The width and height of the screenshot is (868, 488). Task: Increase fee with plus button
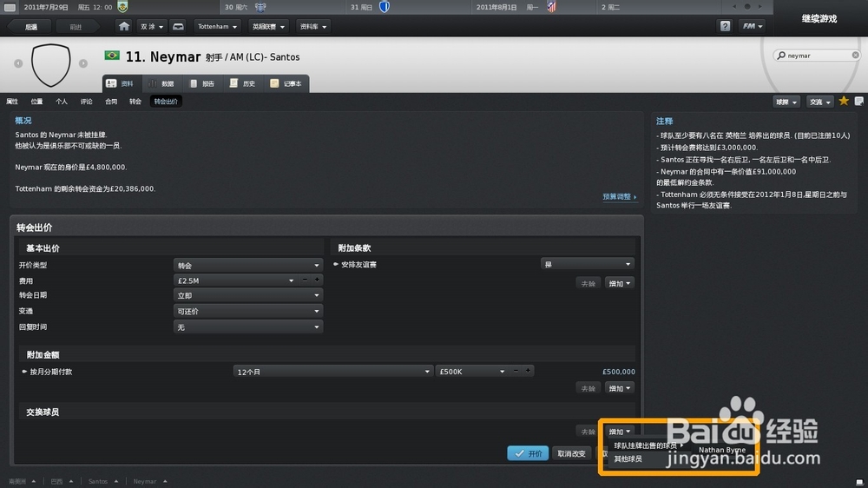point(317,280)
